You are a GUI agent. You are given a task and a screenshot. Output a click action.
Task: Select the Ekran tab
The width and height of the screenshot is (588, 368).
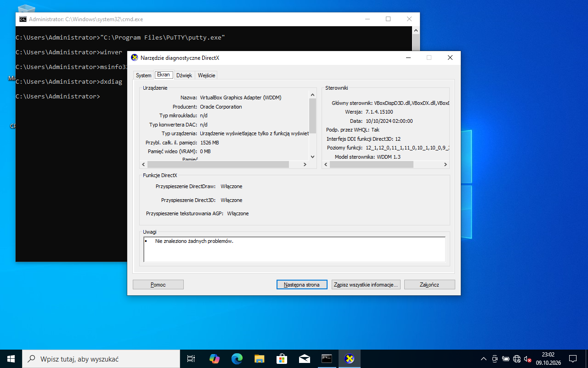coord(163,75)
